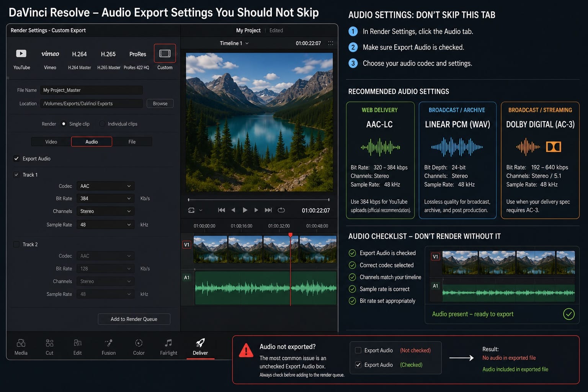Screen dimensions: 588x392
Task: Select the Custom export preset icon
Action: (x=165, y=53)
